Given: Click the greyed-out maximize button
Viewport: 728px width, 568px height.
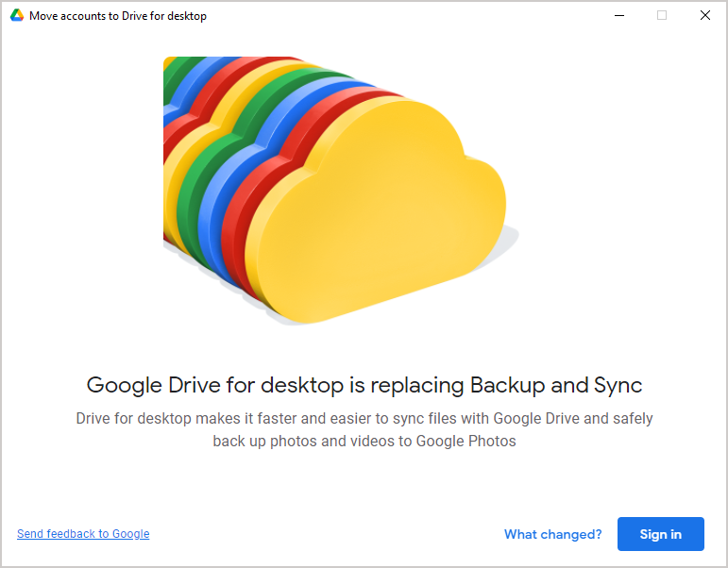Looking at the screenshot, I should point(662,16).
